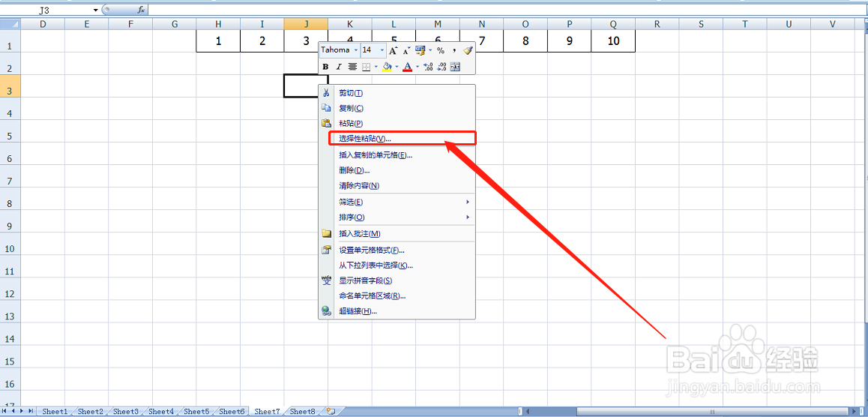Click the fx insert function icon

click(x=141, y=10)
